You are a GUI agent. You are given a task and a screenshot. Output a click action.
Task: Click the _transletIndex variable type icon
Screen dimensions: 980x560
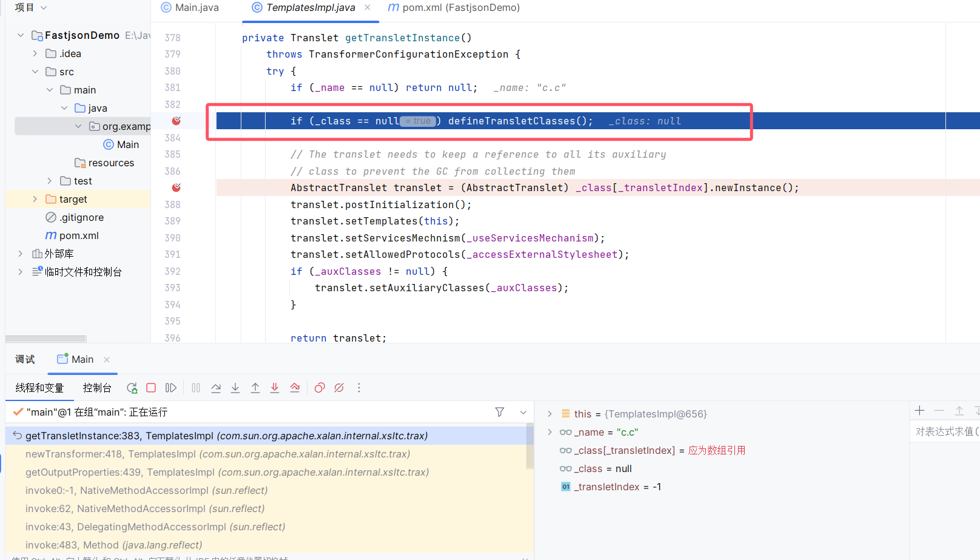pos(566,487)
